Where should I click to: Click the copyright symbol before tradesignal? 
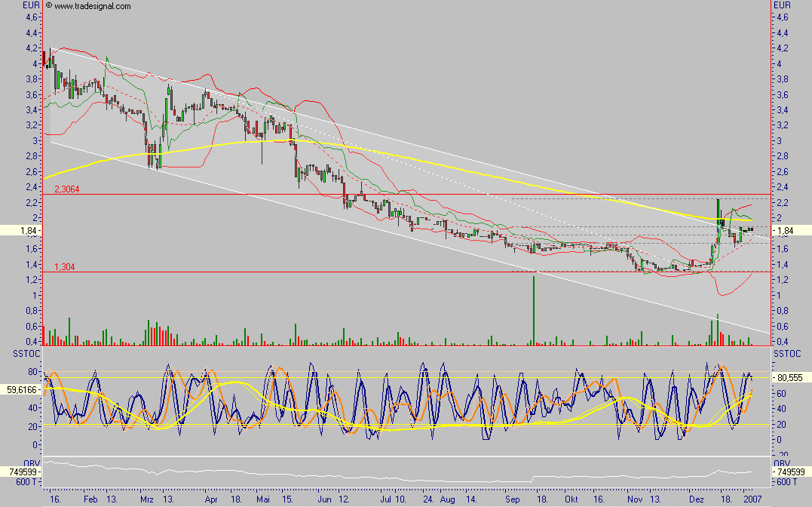coord(49,6)
